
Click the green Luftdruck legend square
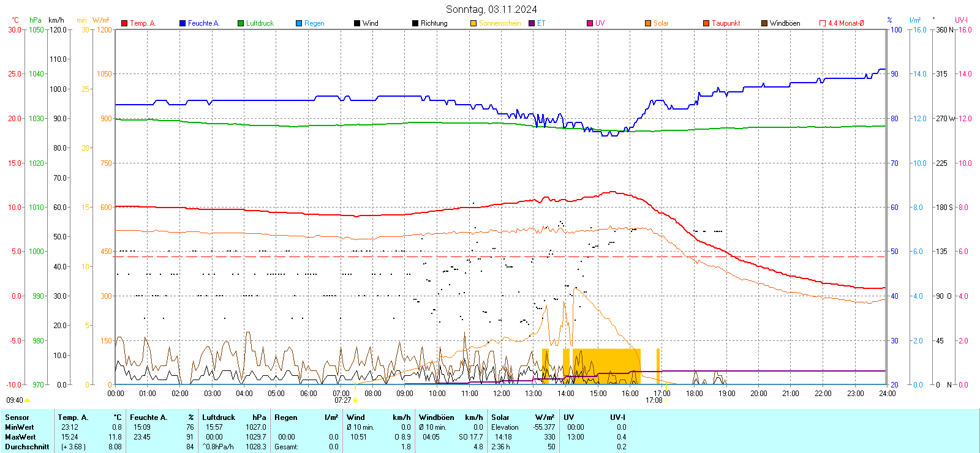pyautogui.click(x=241, y=23)
